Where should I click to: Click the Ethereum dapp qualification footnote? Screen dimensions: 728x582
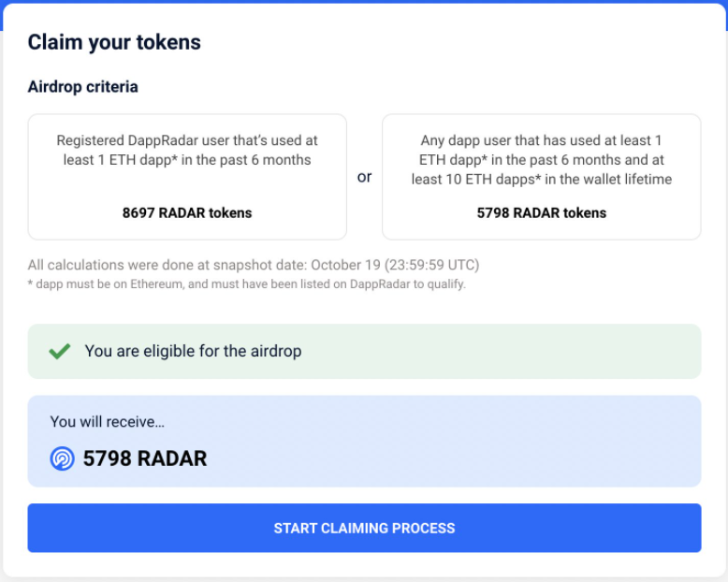[x=246, y=284]
